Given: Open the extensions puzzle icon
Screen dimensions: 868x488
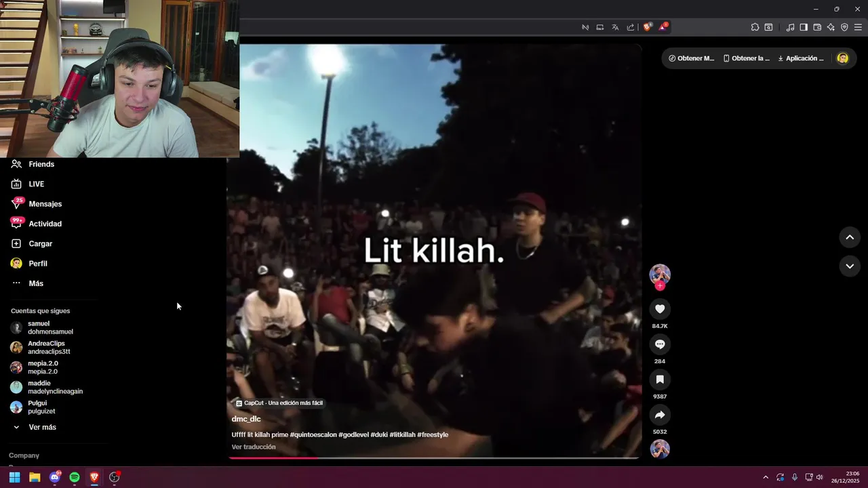Looking at the screenshot, I should [755, 27].
